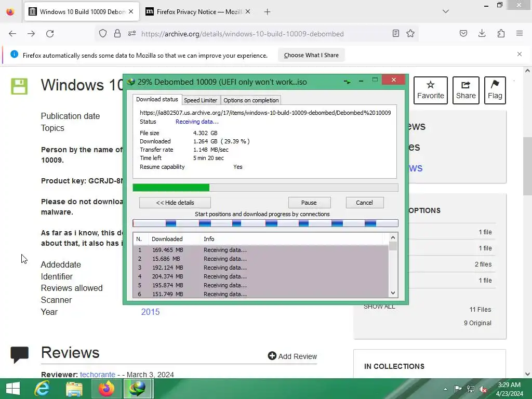Bookmark this page with the star icon
Viewport: 532px width, 399px height.
[x=410, y=33]
